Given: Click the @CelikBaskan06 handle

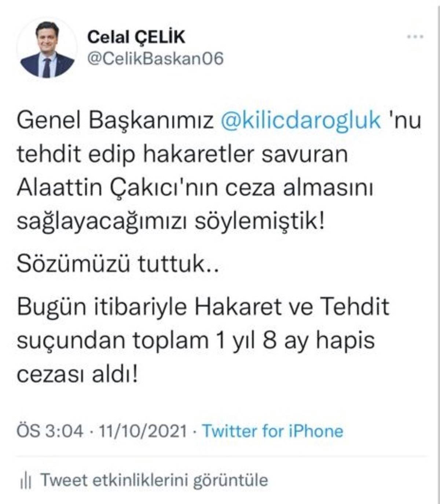Looking at the screenshot, I should click(155, 59).
